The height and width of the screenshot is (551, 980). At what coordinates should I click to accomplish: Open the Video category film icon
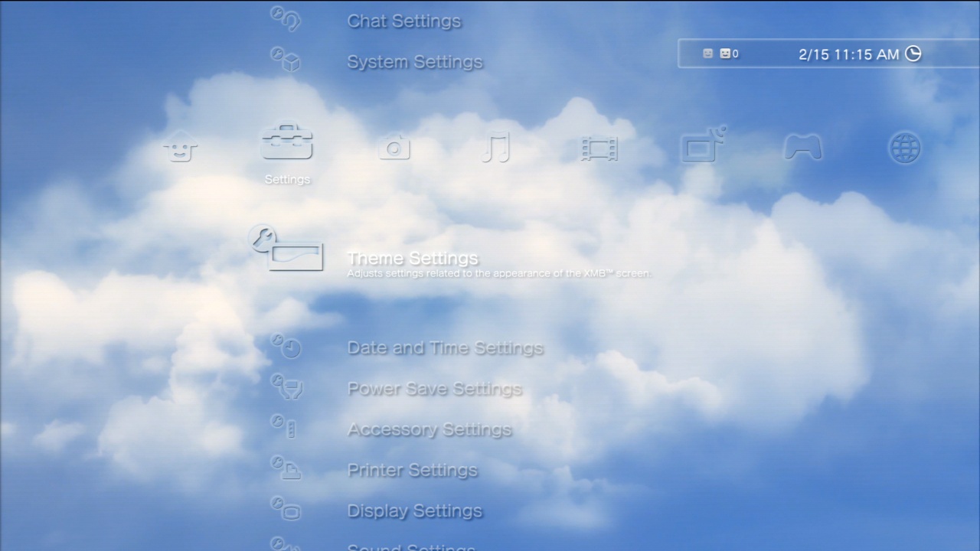pyautogui.click(x=599, y=147)
